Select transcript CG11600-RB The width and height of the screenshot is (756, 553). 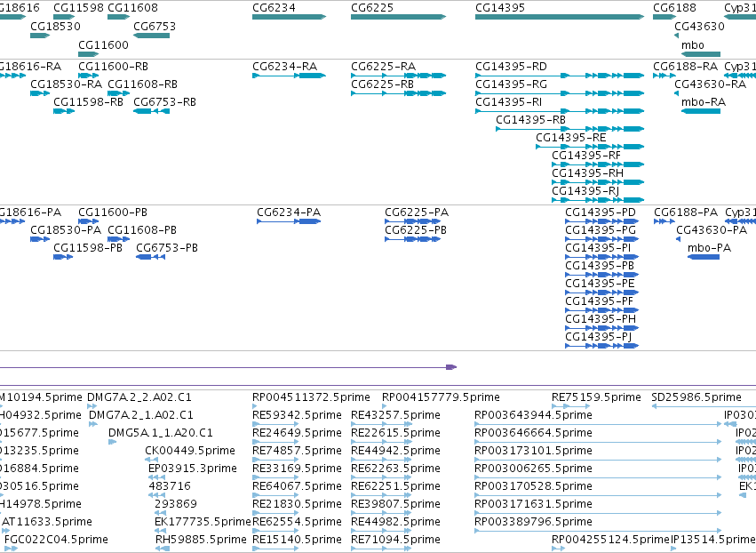pyautogui.click(x=88, y=76)
